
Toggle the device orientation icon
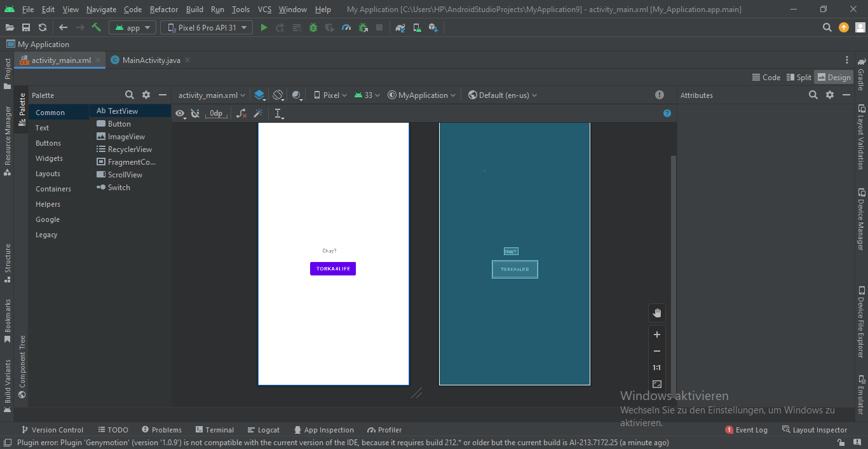(x=278, y=95)
